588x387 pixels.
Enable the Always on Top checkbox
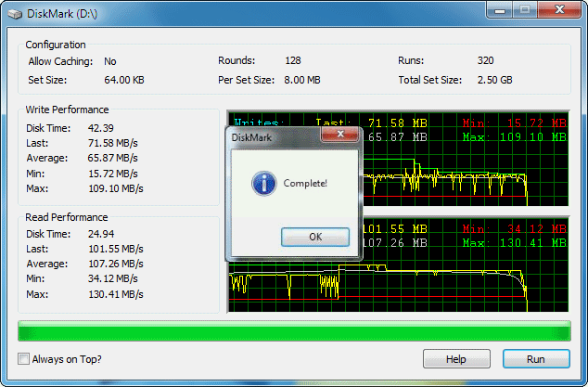click(23, 359)
